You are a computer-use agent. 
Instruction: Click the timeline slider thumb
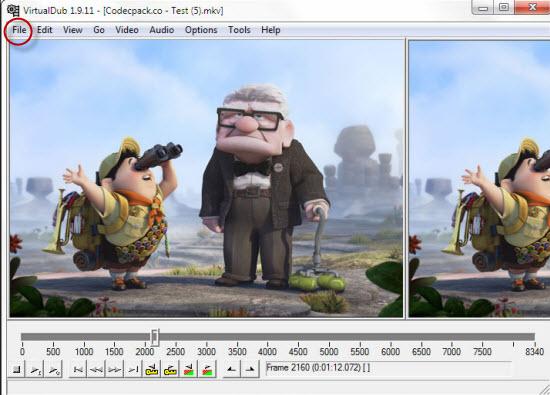(155, 337)
